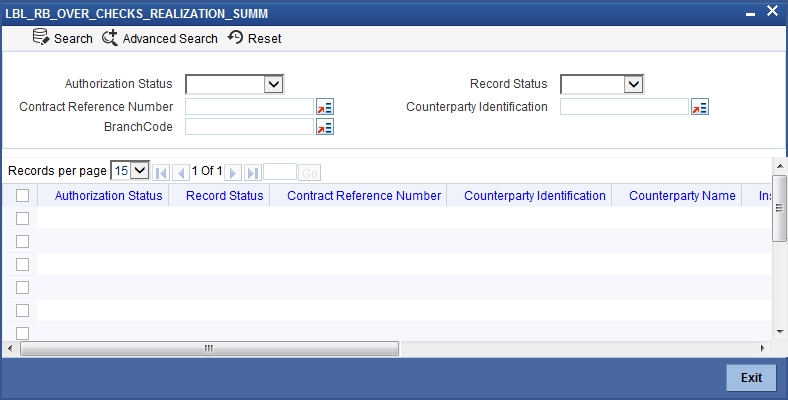Sort by Contract Reference Number column header
This screenshot has height=400, width=788.
[x=364, y=195]
